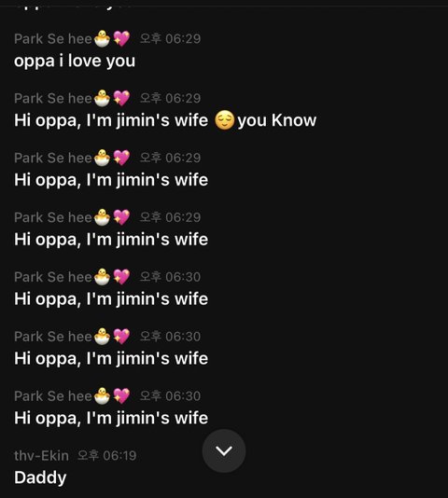
Task: Click the 06:30 timestamp nearest the down-chevron
Action: [171, 396]
